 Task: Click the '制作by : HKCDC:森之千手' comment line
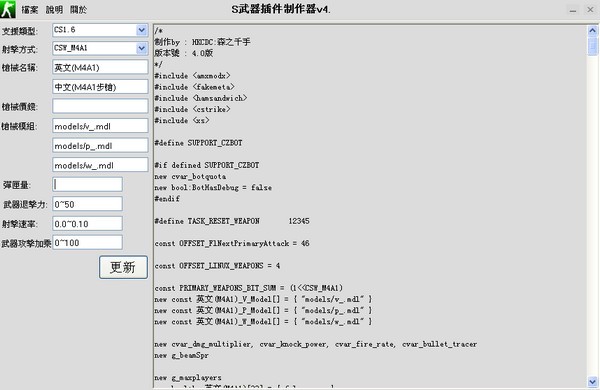pos(202,42)
